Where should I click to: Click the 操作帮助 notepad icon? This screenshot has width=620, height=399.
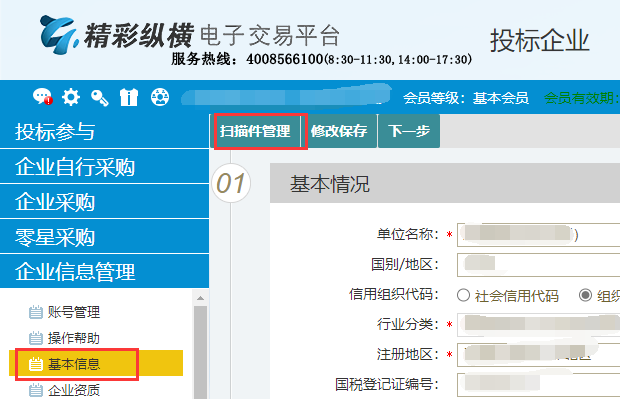(x=36, y=338)
